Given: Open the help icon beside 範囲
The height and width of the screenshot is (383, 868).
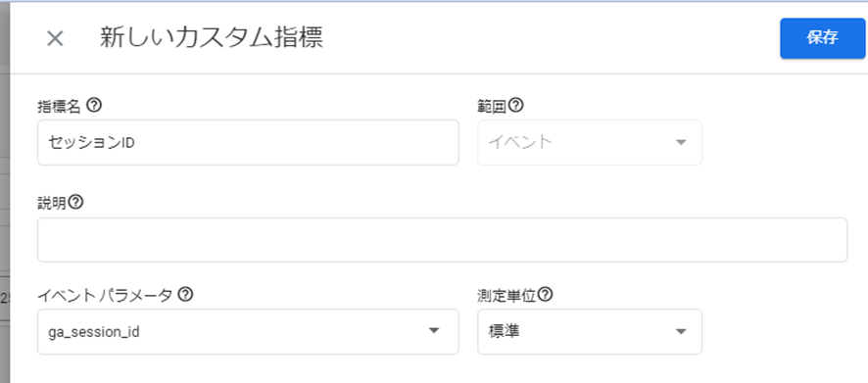Looking at the screenshot, I should (516, 105).
